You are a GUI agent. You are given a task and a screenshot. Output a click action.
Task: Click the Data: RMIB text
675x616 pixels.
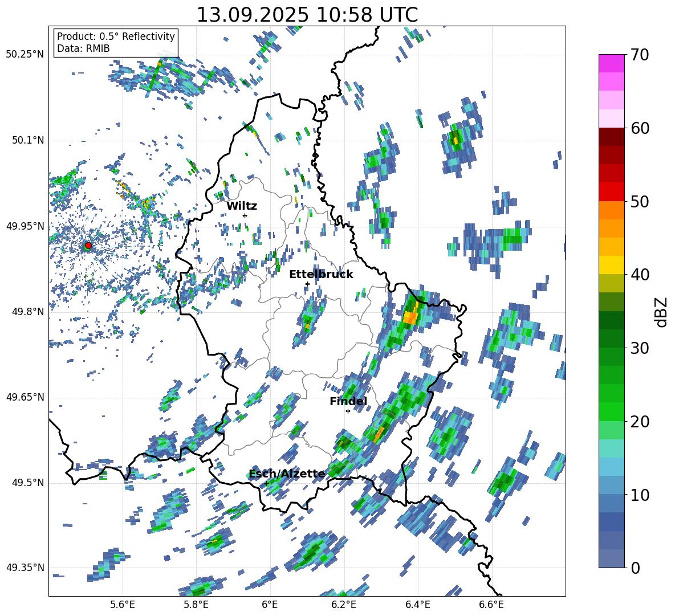click(83, 48)
